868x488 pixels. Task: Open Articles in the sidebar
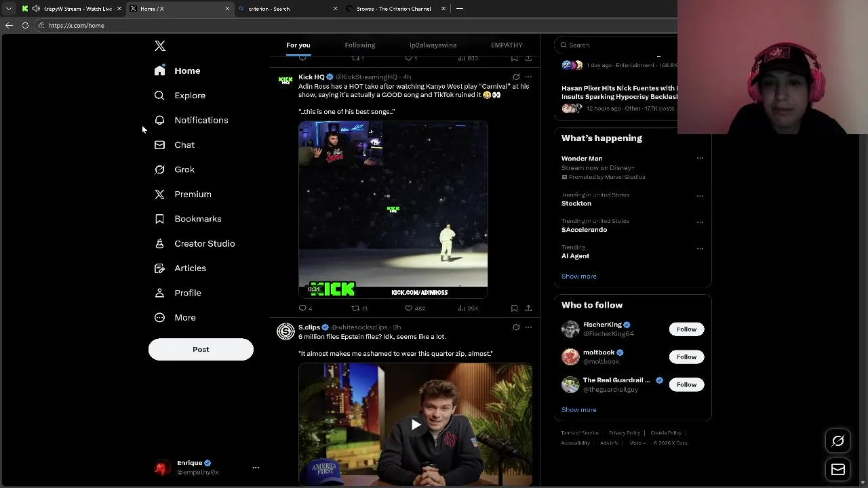click(x=180, y=268)
